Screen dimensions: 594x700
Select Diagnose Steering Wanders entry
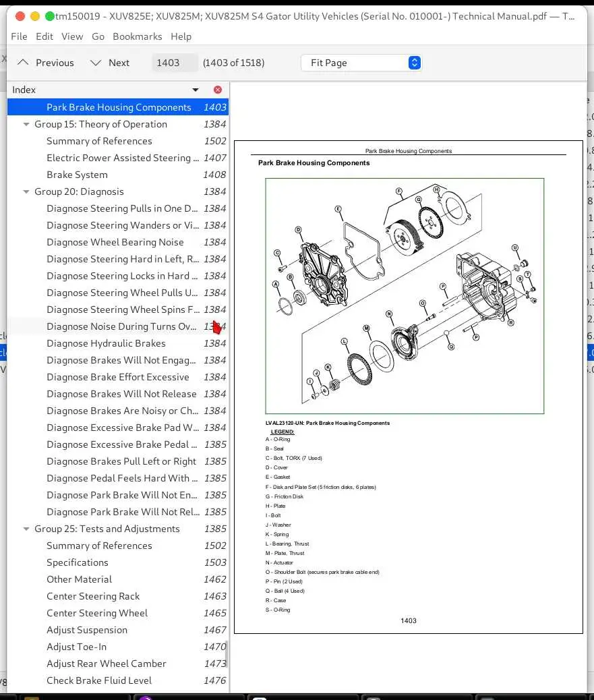tap(118, 225)
